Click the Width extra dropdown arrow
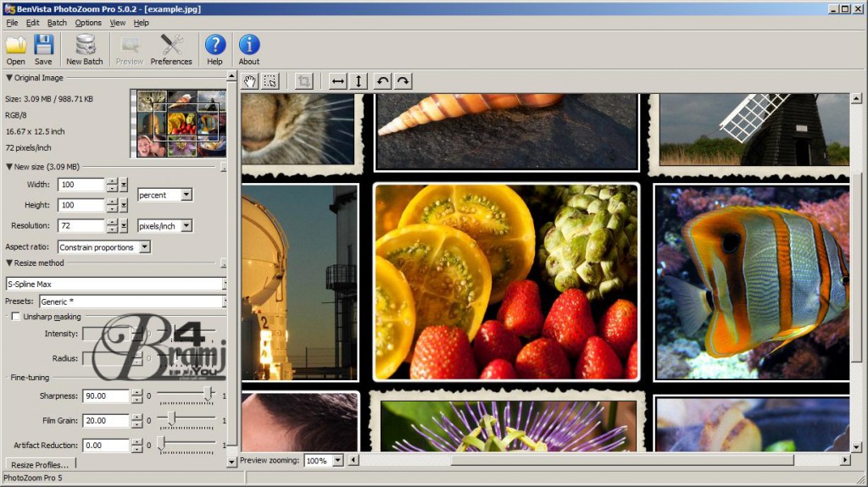868x487 pixels. [x=124, y=185]
